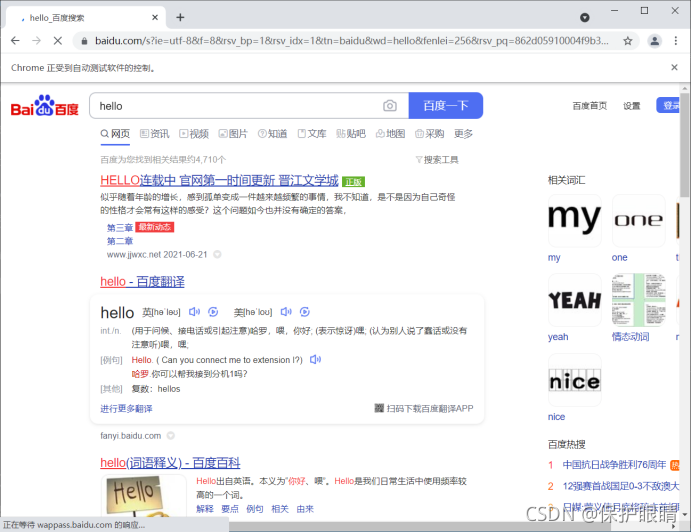
Task: Switch to the 知道 tab
Action: tap(272, 134)
